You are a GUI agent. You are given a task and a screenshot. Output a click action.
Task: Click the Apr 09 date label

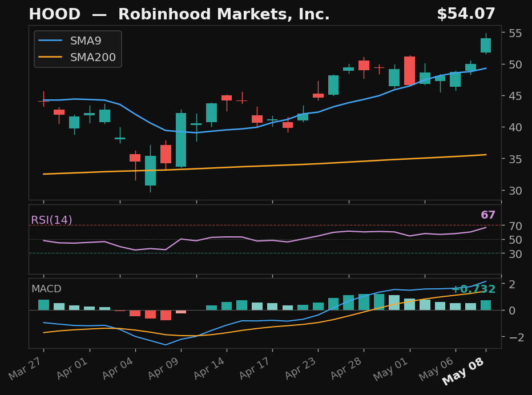click(x=164, y=368)
